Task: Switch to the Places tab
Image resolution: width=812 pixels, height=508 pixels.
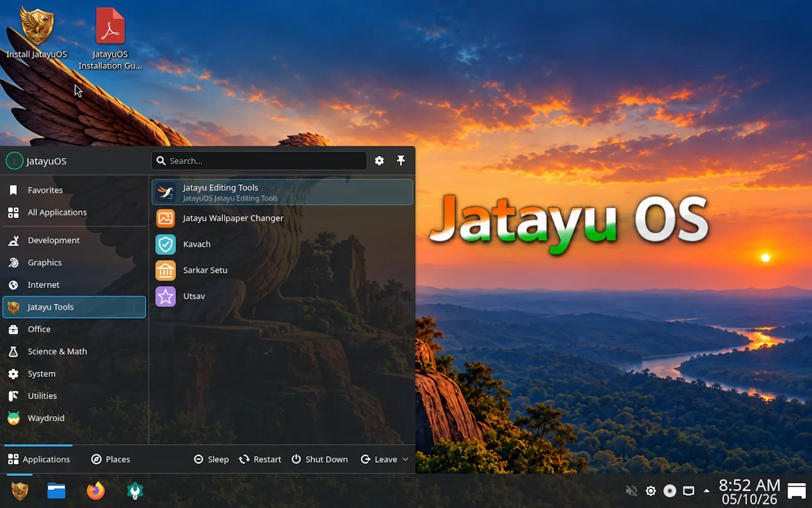Action: click(111, 459)
